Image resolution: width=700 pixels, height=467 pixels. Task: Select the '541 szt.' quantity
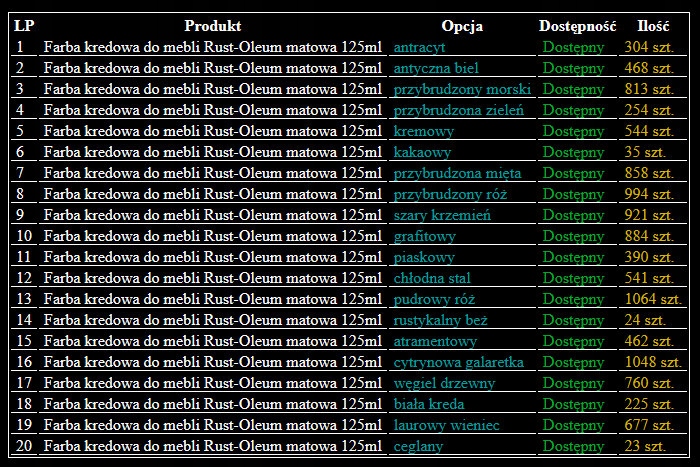click(649, 278)
